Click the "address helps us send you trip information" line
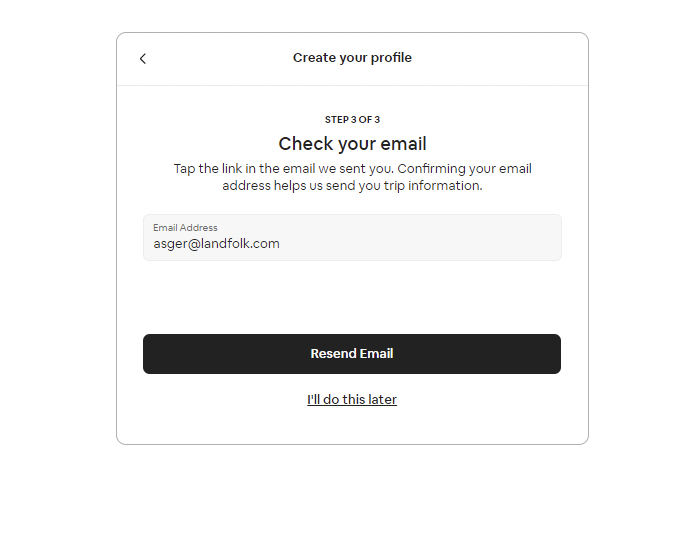674x538 pixels. click(x=352, y=186)
